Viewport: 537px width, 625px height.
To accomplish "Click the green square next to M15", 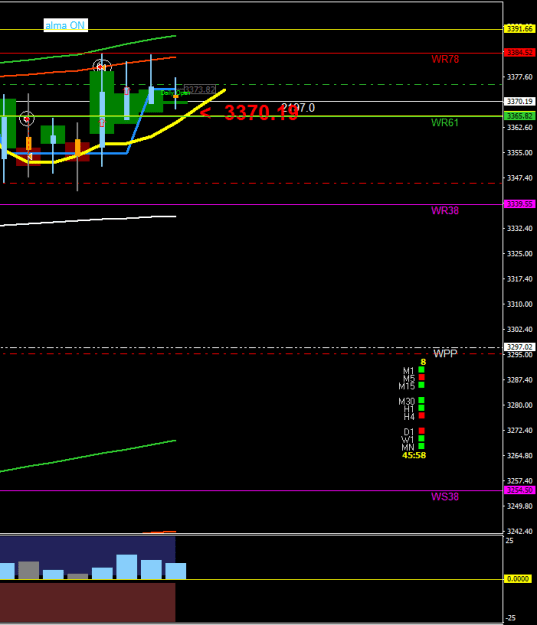I will coord(421,385).
